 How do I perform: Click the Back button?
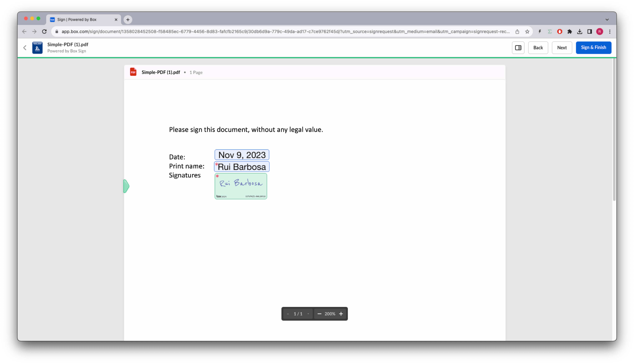[538, 48]
